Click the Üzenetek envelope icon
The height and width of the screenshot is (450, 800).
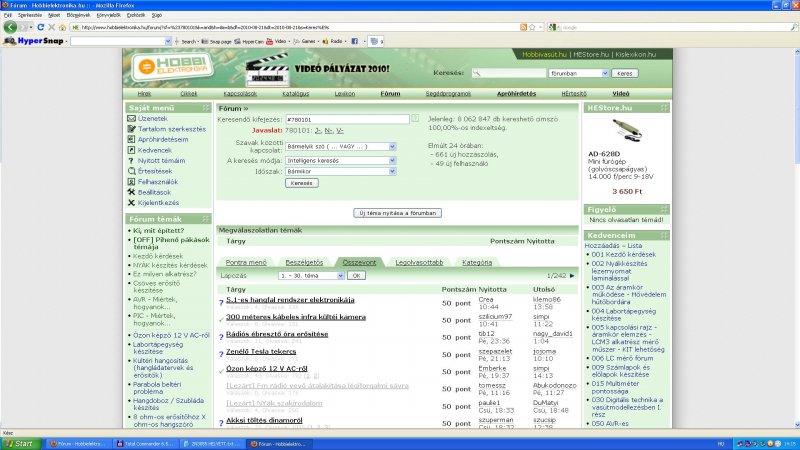[x=131, y=118]
